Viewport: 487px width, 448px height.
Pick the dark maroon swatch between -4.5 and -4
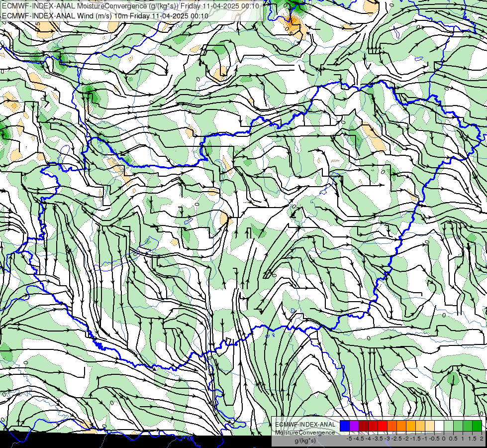click(364, 426)
